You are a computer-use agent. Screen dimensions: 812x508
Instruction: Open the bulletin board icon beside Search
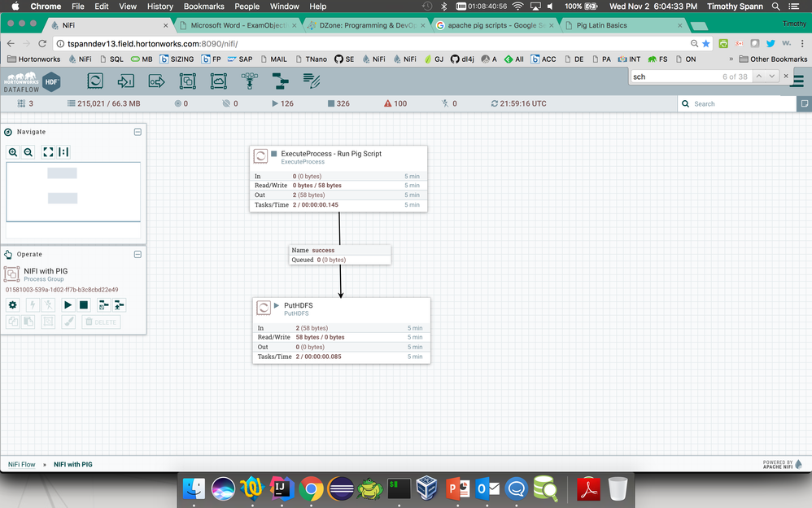pos(804,103)
